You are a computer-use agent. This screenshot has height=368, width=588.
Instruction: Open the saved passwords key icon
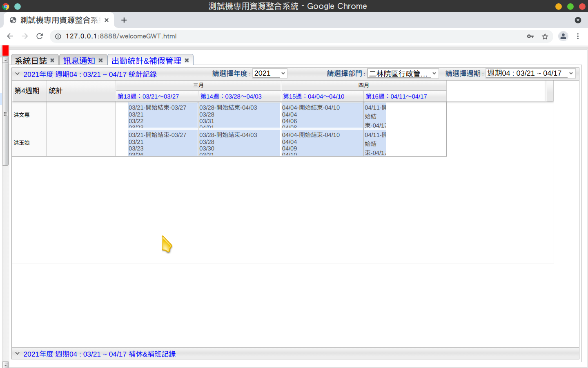tap(530, 36)
